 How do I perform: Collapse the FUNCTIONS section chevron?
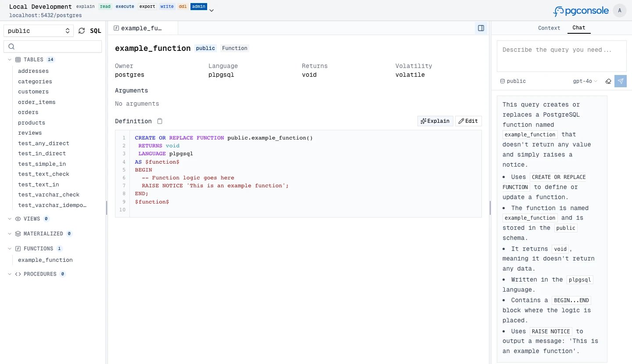pyautogui.click(x=10, y=249)
